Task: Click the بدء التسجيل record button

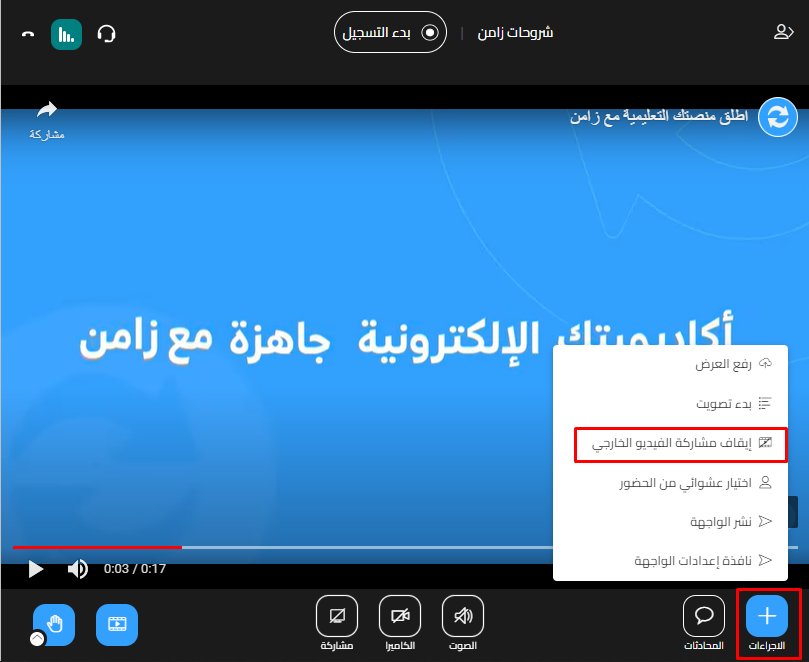Action: tap(390, 33)
